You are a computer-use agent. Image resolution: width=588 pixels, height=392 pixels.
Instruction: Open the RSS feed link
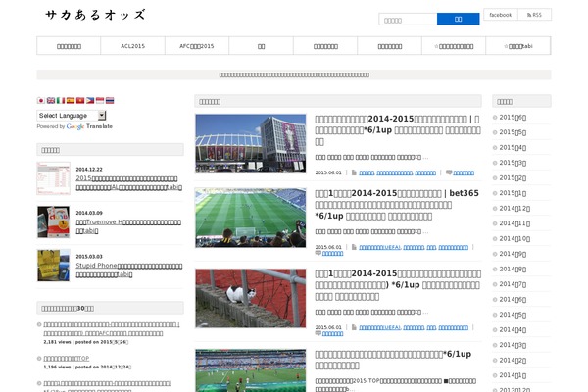pyautogui.click(x=534, y=15)
